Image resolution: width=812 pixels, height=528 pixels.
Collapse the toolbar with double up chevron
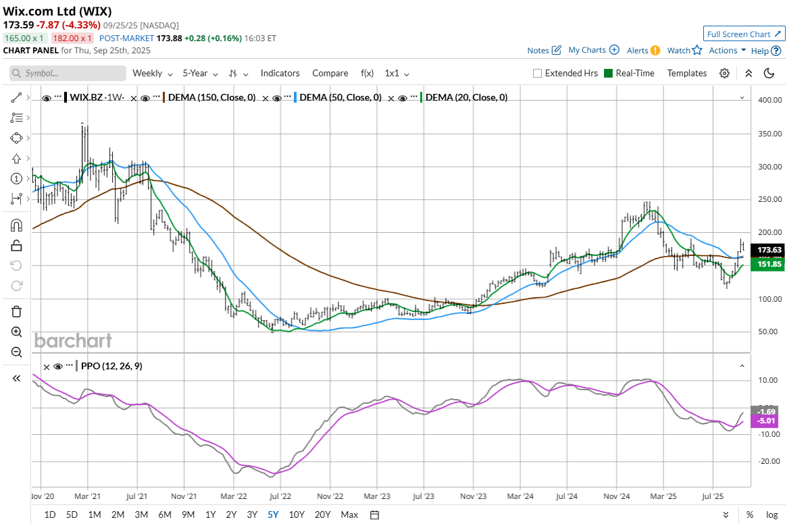(x=748, y=73)
